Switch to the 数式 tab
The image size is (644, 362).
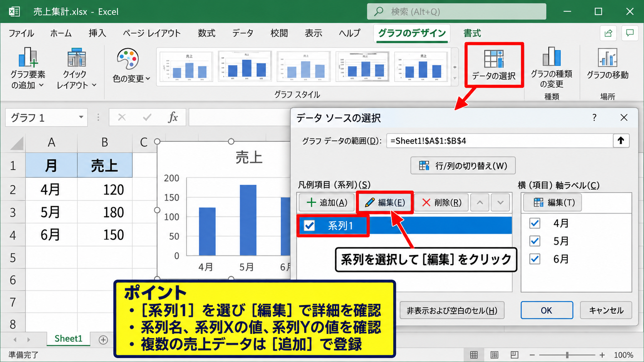[206, 33]
